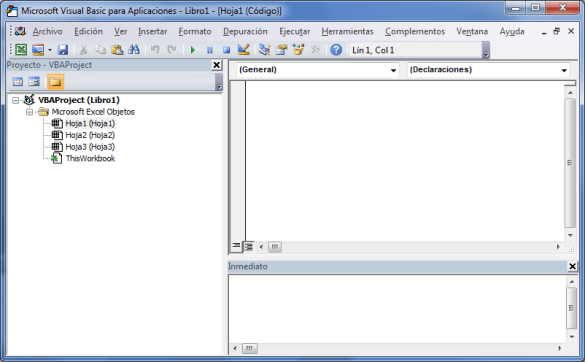
Task: Open Object Browser toolbar icon
Action: tap(298, 50)
